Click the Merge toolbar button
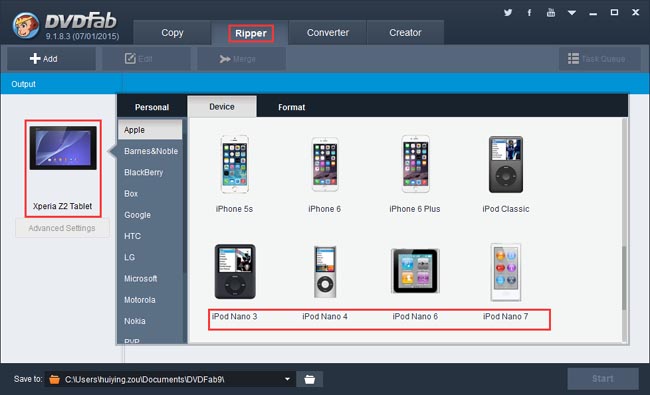The width and height of the screenshot is (650, 395). tap(241, 59)
